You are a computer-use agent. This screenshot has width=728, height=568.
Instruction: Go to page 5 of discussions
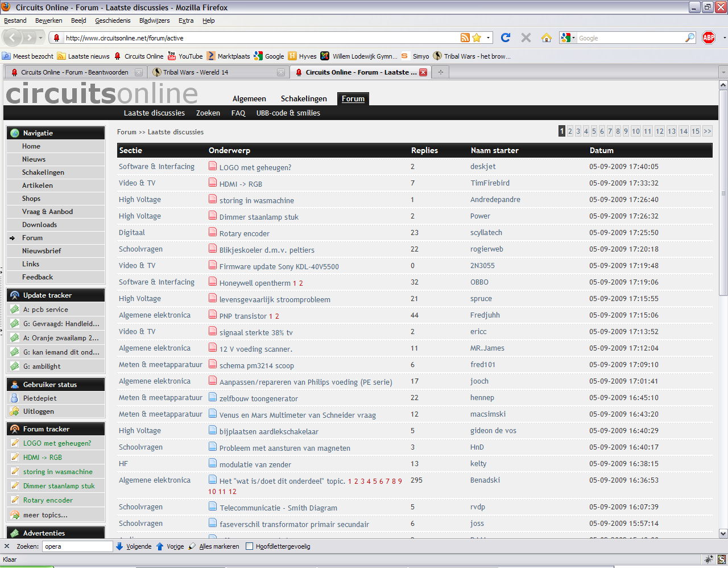[x=594, y=131]
